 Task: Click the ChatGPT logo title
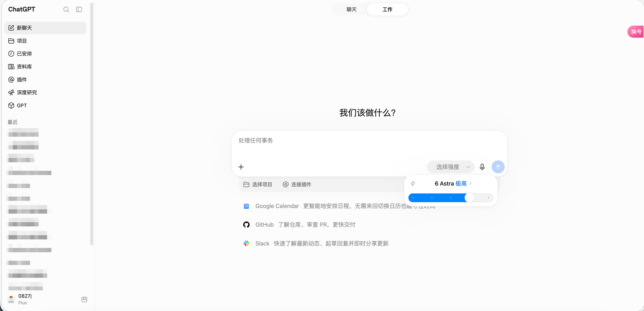pos(22,9)
